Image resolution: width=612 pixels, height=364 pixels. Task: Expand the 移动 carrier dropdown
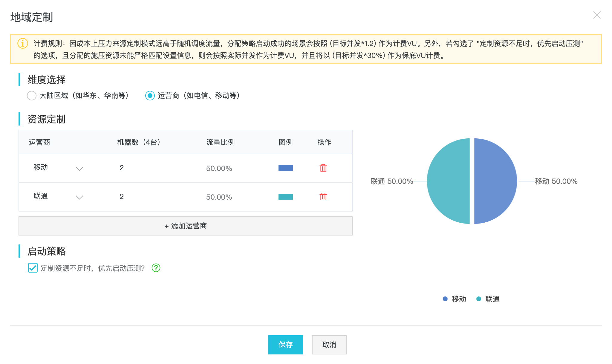[x=79, y=169]
